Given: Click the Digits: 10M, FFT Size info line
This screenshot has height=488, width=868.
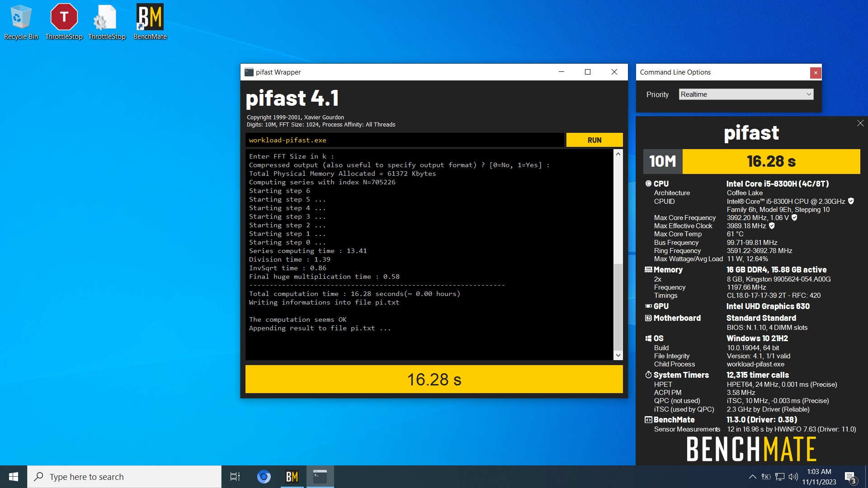Looking at the screenshot, I should tap(321, 125).
